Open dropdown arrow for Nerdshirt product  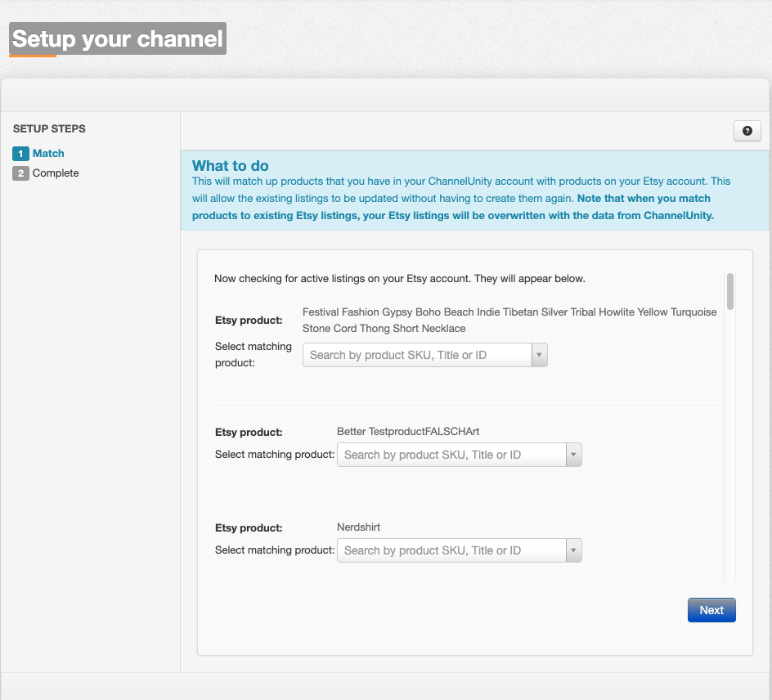click(573, 550)
